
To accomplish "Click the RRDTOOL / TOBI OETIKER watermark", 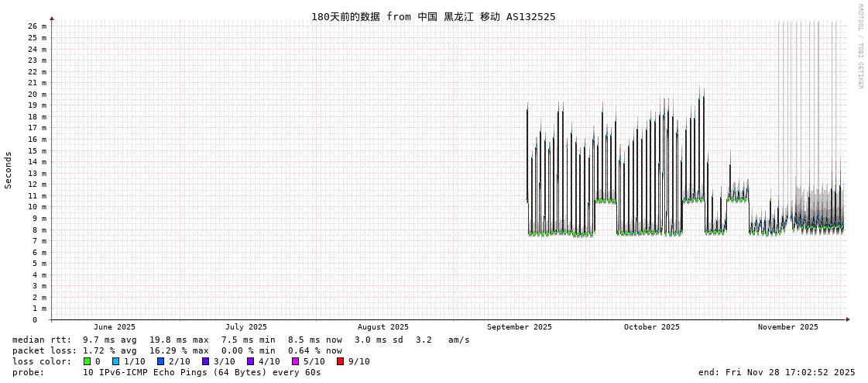I will pos(859,47).
